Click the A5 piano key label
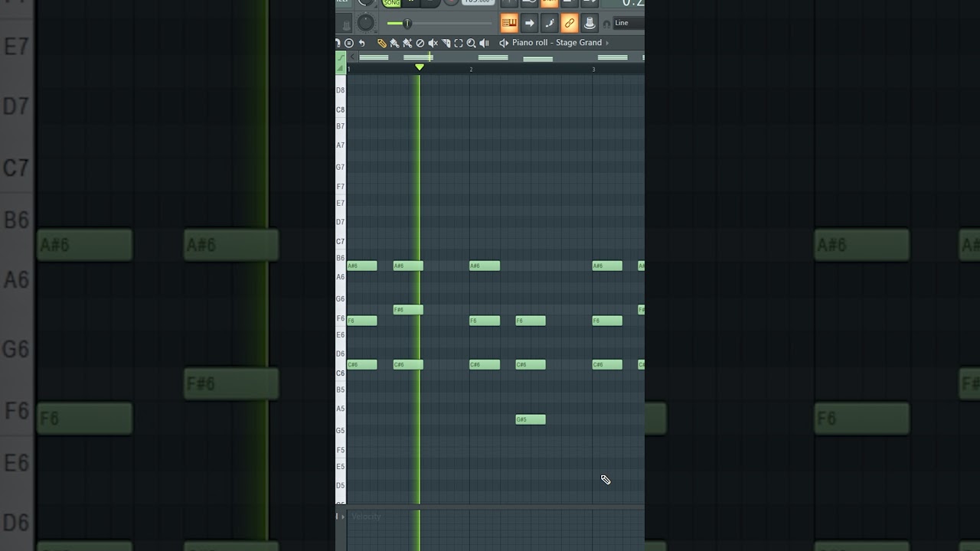 point(341,409)
